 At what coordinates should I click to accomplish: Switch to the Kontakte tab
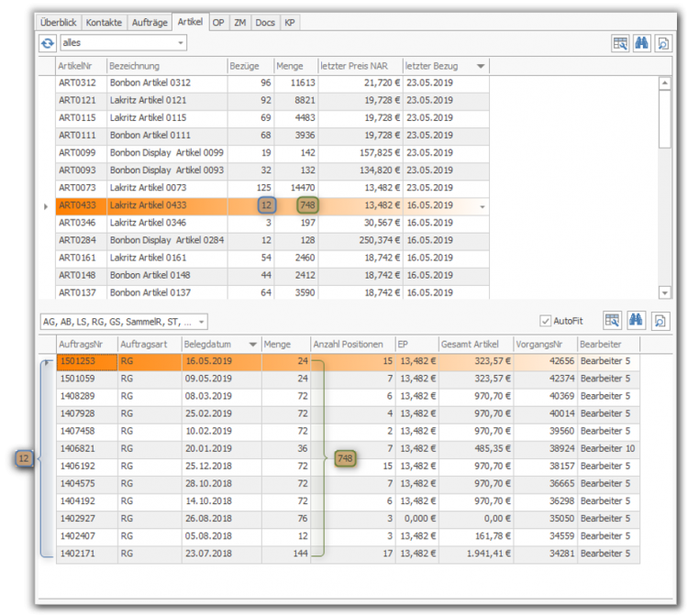point(104,22)
